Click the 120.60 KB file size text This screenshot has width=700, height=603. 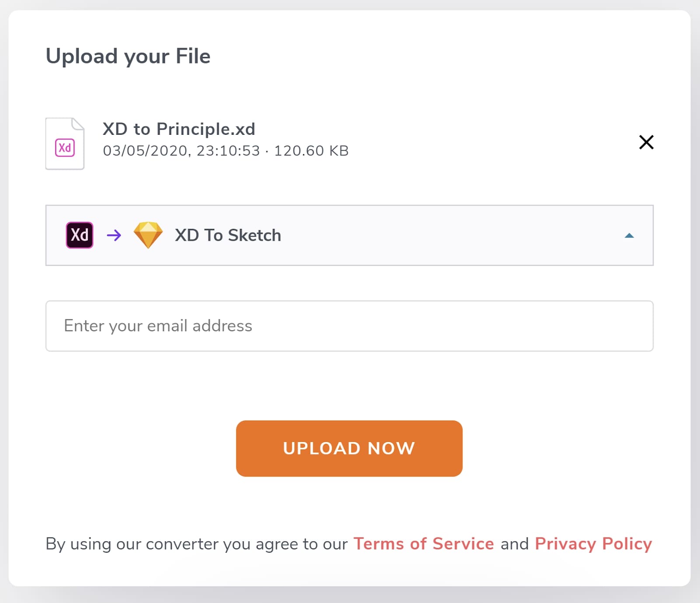coord(311,151)
